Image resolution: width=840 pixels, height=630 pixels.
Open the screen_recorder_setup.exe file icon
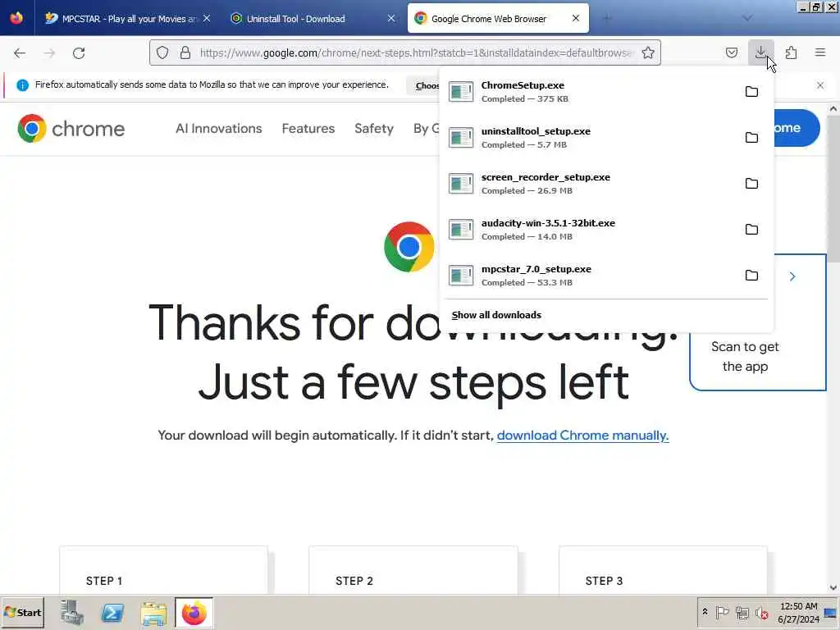[x=461, y=184]
